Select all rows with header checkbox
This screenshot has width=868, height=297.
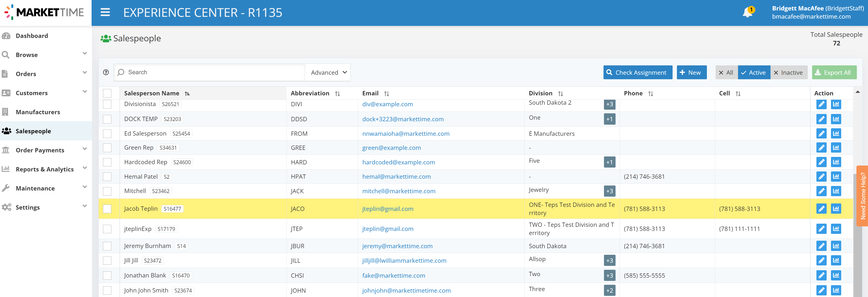[107, 93]
